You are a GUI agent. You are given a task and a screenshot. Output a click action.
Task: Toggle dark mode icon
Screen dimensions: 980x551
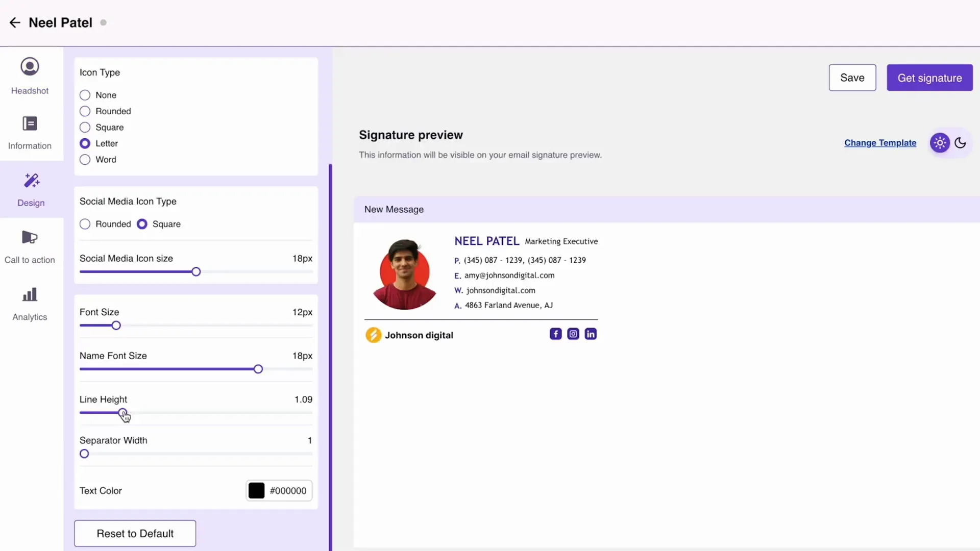click(961, 143)
